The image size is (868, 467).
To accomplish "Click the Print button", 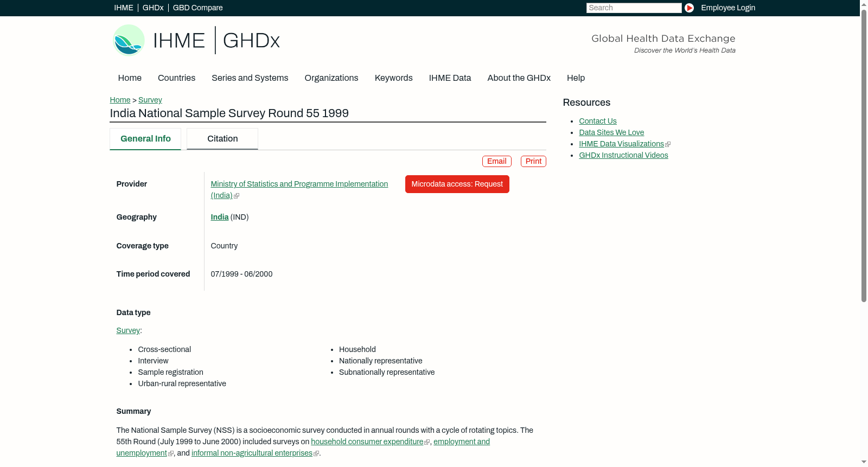I will (x=533, y=161).
